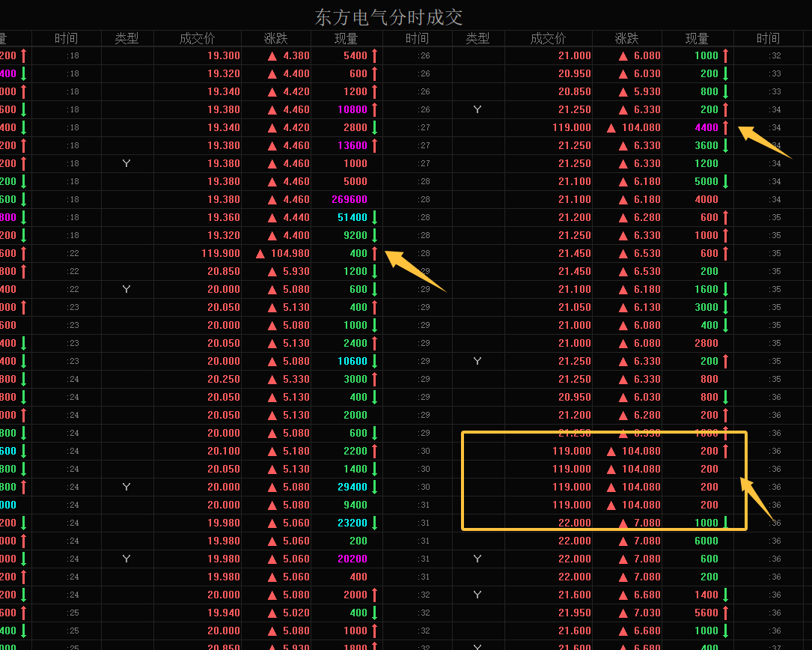
Task: Select the Y marker in the 20200 volume row
Action: [x=126, y=559]
